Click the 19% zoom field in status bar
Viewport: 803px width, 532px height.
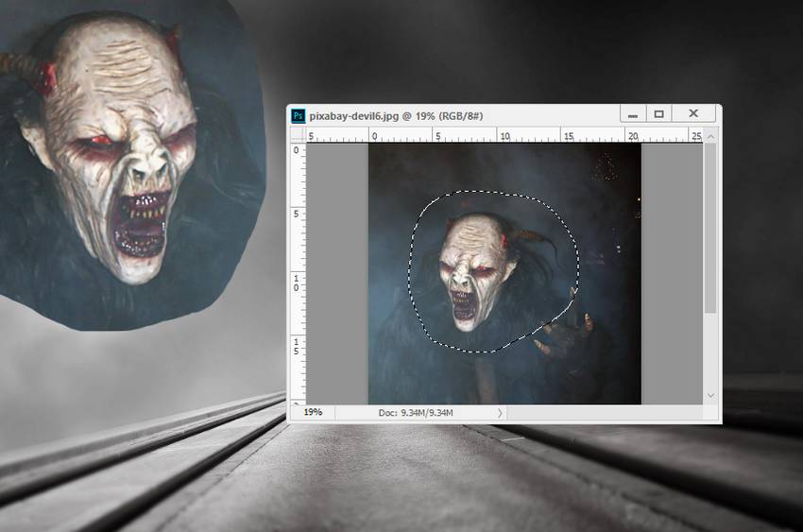pos(313,412)
